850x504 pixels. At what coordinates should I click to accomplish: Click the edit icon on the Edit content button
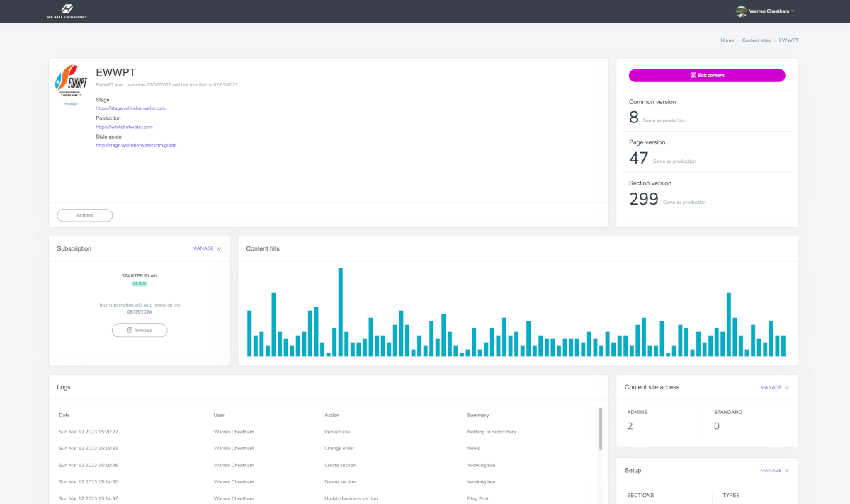pyautogui.click(x=692, y=75)
